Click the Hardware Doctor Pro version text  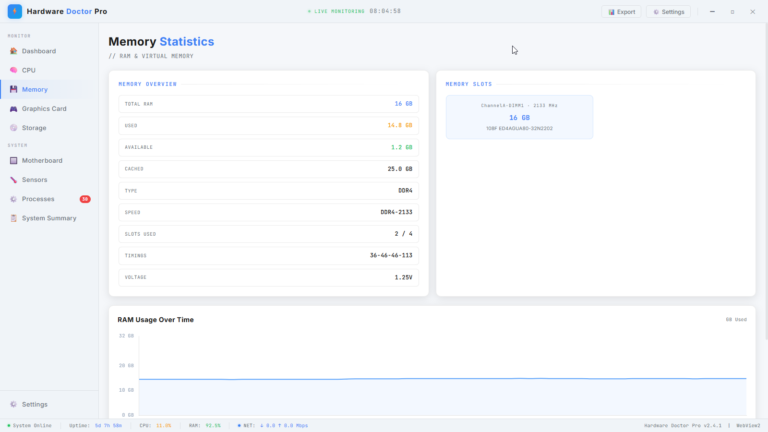683,426
